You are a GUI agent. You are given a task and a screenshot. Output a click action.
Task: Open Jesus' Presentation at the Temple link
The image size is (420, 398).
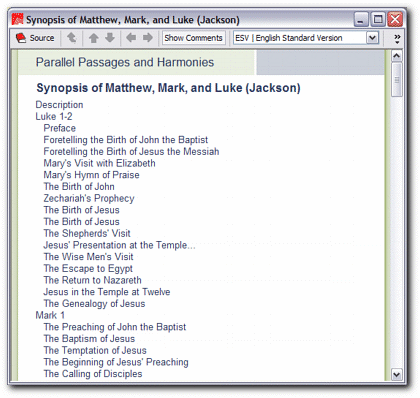tap(119, 245)
